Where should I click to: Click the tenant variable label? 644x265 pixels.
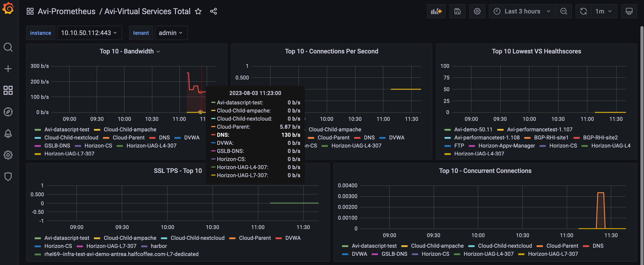[x=141, y=33]
